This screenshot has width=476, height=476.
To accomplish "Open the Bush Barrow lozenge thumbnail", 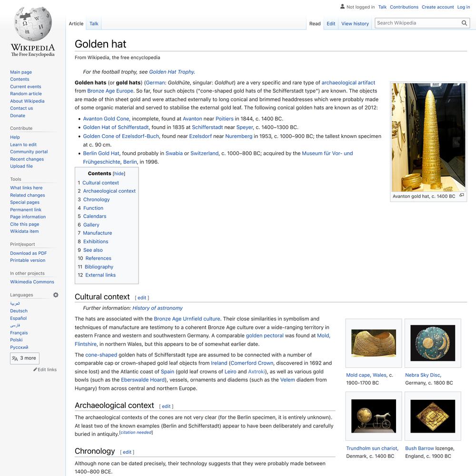I will click(x=433, y=416).
